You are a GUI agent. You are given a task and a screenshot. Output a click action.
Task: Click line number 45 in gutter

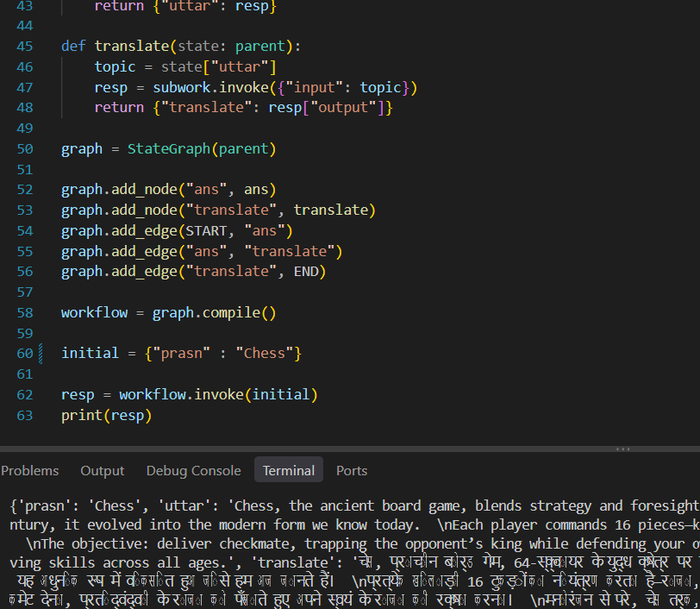pyautogui.click(x=24, y=46)
